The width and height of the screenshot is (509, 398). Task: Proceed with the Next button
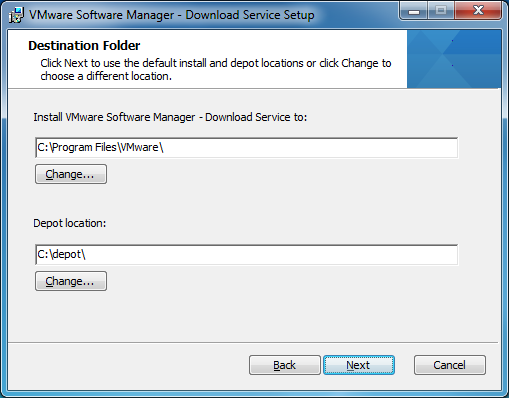[359, 365]
